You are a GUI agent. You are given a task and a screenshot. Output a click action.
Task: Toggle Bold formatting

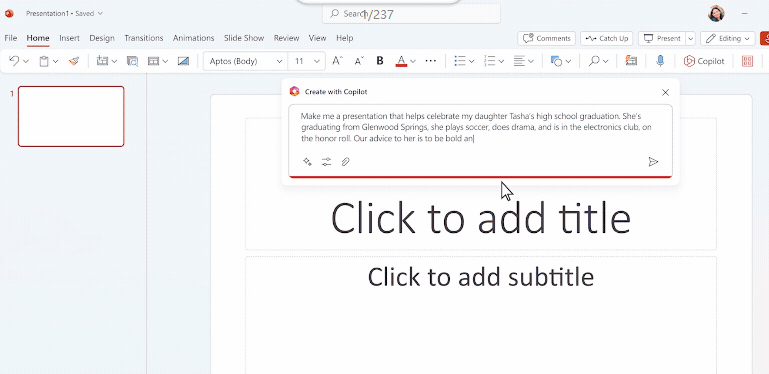tap(380, 61)
